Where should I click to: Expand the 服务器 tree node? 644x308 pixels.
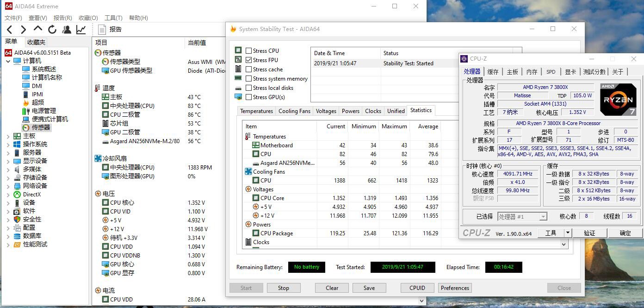click(8, 153)
